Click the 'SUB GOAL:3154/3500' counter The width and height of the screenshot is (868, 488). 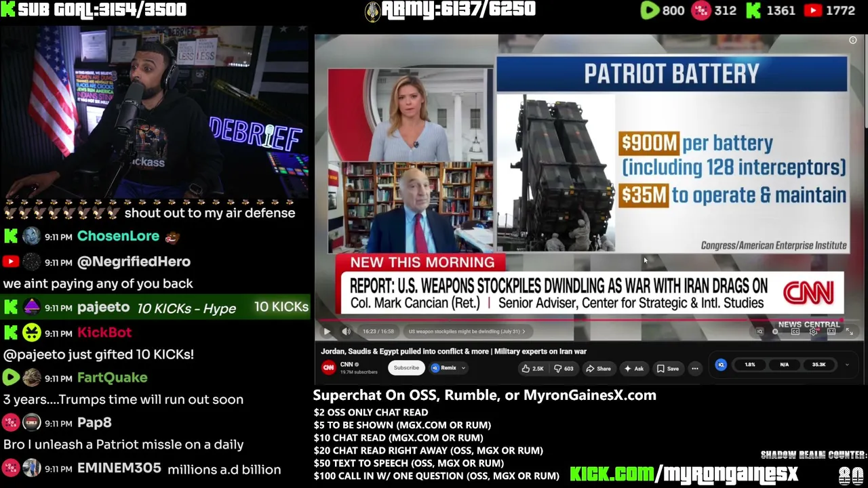point(102,9)
